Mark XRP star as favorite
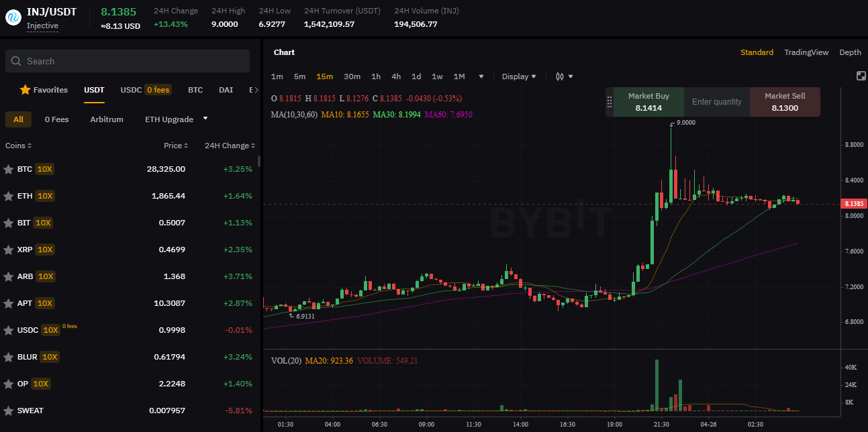 tap(8, 250)
